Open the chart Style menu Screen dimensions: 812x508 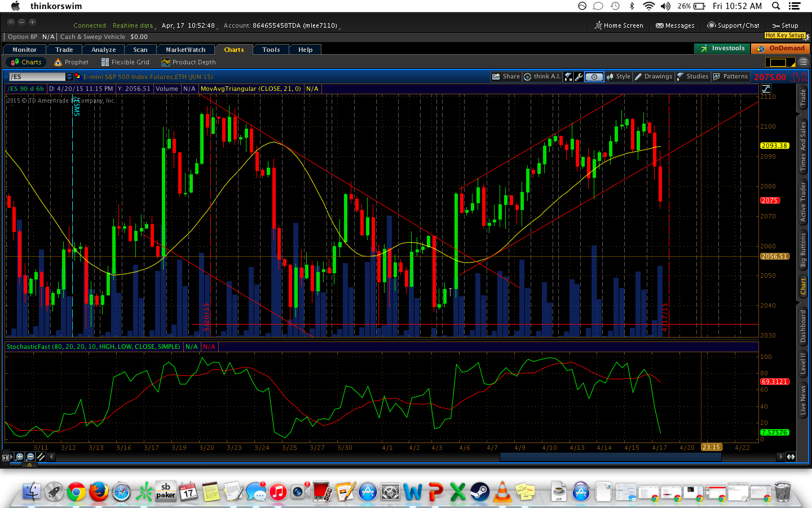pyautogui.click(x=619, y=77)
